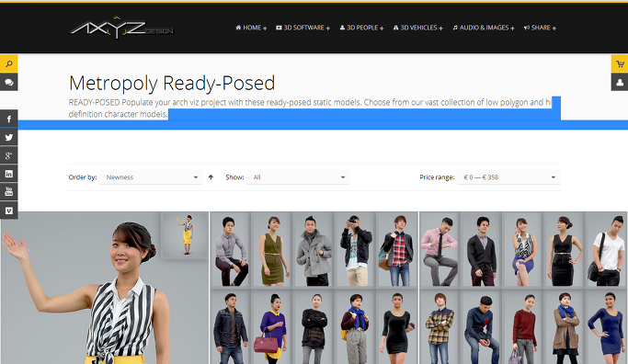628x364 pixels.
Task: Open the Vimeo sidebar icon
Action: coord(9,210)
